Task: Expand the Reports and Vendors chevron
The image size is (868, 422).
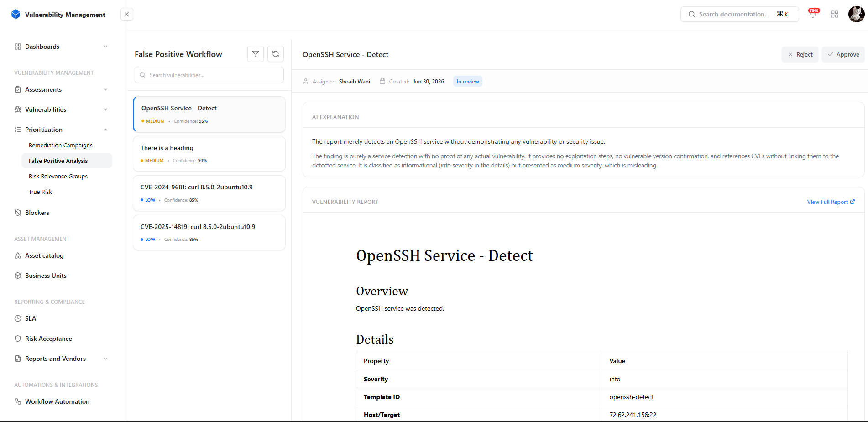Action: [105, 359]
